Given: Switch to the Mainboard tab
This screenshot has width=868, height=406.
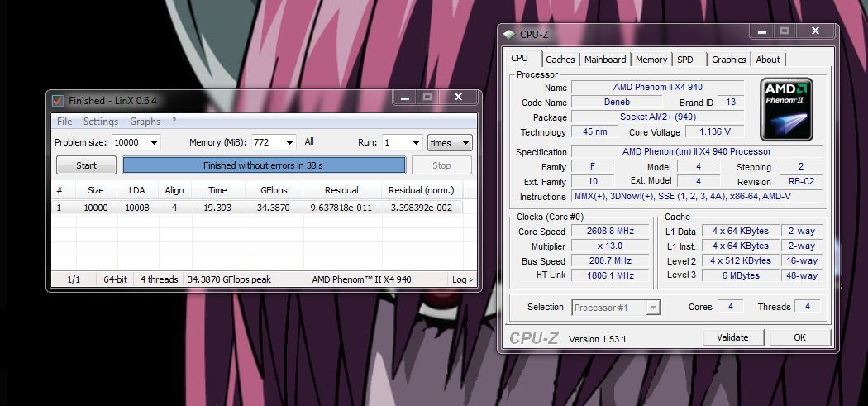Looking at the screenshot, I should pyautogui.click(x=605, y=60).
